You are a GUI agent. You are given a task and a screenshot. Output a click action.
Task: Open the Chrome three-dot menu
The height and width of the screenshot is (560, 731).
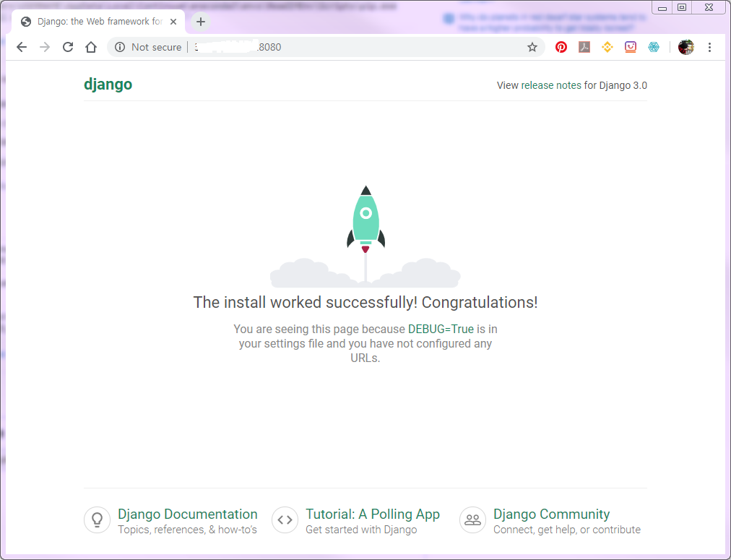point(709,47)
